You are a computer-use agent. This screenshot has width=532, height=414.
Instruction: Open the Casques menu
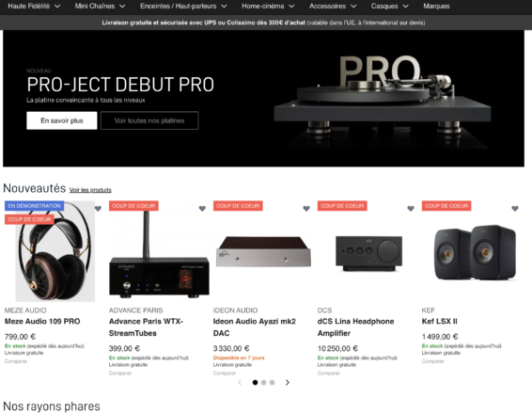click(389, 6)
